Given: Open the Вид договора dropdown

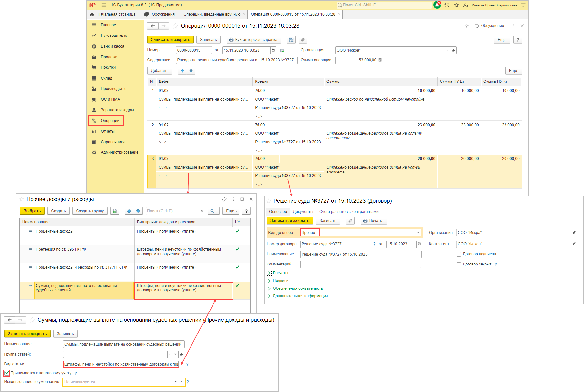Looking at the screenshot, I should click(x=418, y=233).
